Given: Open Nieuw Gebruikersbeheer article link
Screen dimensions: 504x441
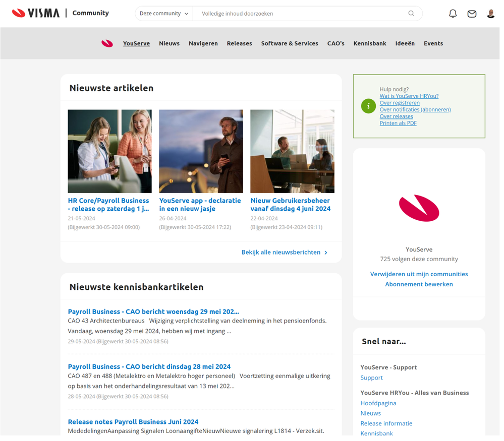Looking at the screenshot, I should [x=290, y=205].
